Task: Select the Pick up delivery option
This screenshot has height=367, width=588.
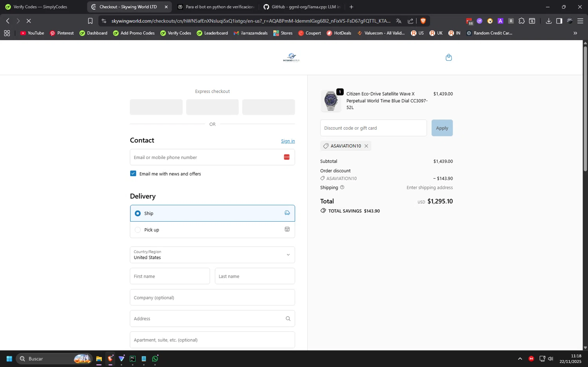Action: (212, 230)
